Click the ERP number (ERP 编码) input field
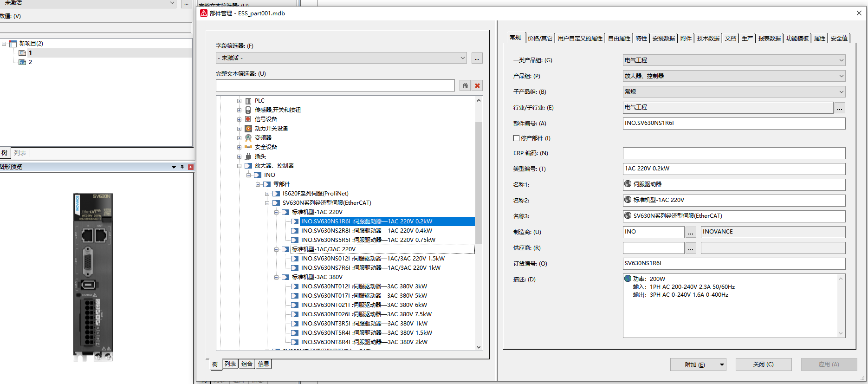 pos(733,153)
